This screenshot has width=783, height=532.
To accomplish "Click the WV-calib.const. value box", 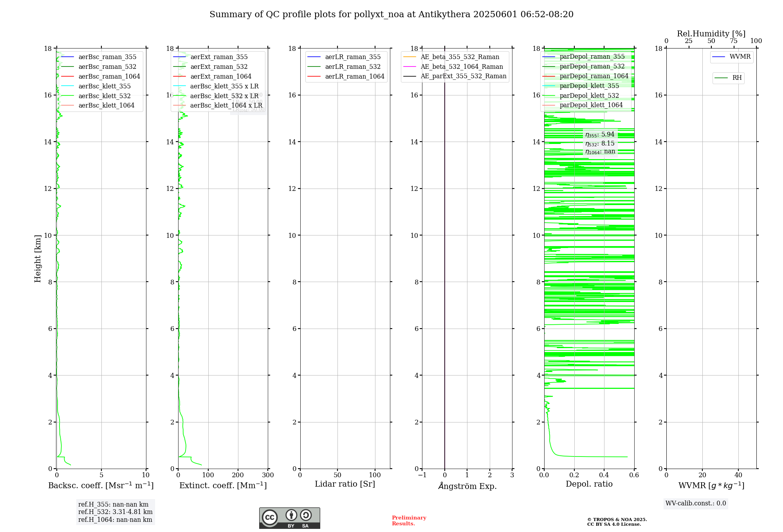I will pos(695,503).
